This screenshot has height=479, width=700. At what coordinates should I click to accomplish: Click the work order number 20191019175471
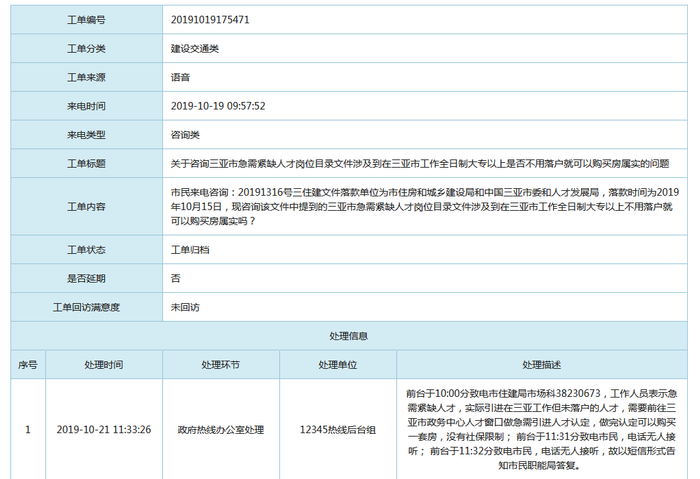[210, 20]
